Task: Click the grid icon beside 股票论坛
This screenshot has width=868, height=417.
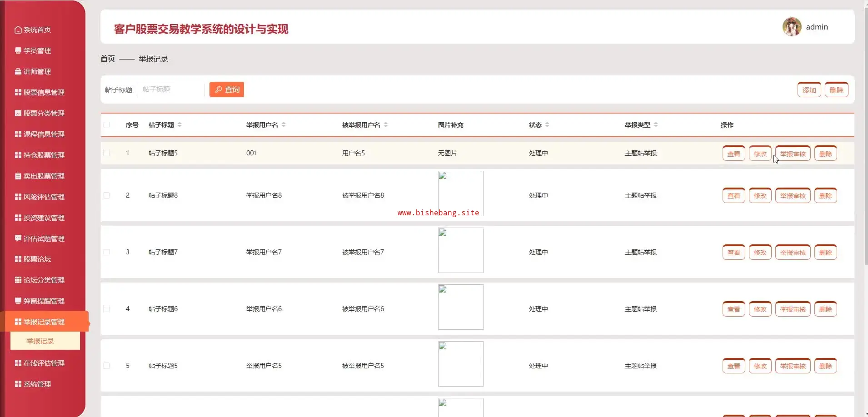Action: (18, 259)
